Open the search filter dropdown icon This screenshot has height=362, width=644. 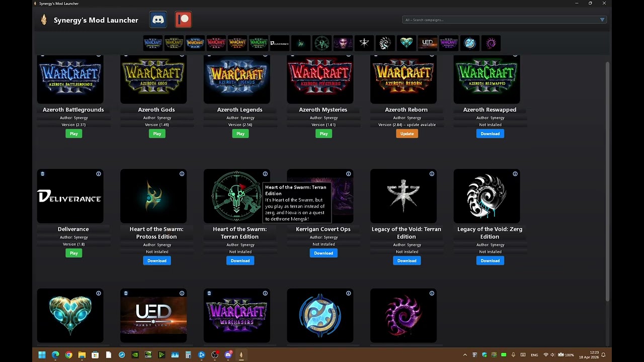click(602, 20)
